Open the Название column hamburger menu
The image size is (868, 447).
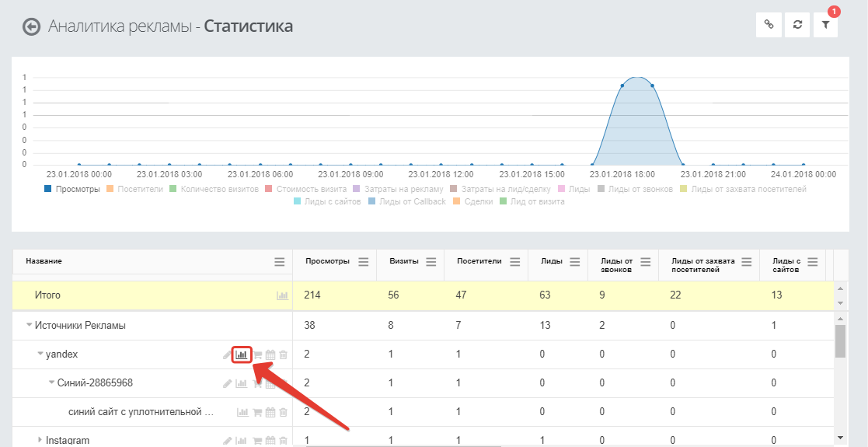point(280,262)
